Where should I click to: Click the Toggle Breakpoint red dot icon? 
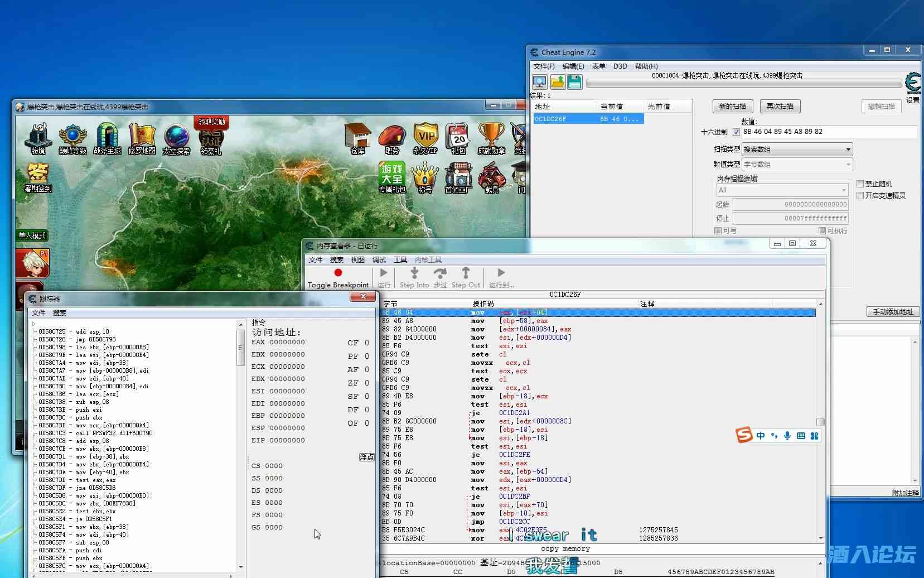(338, 273)
